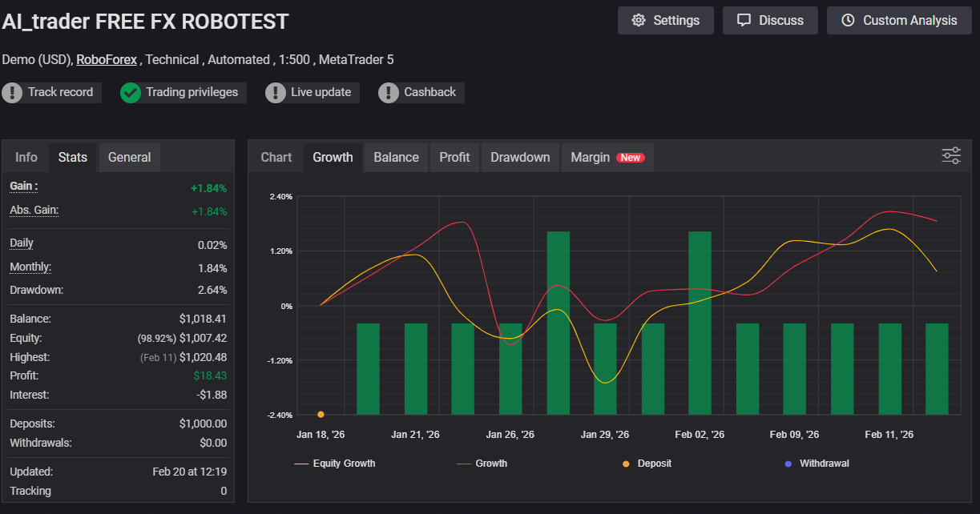
Task: Click the Custom Analysis clock icon
Action: click(x=848, y=21)
